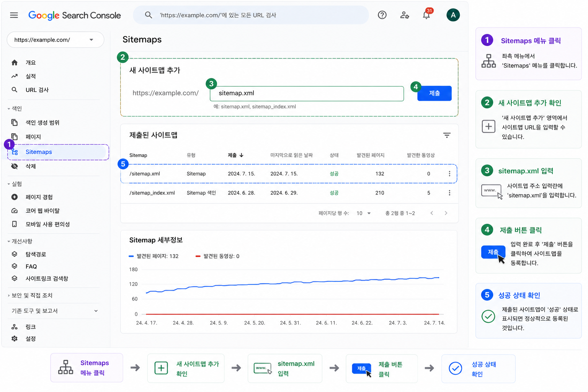Submit the sitemap with the 제출 button
588x392 pixels.
pos(434,93)
